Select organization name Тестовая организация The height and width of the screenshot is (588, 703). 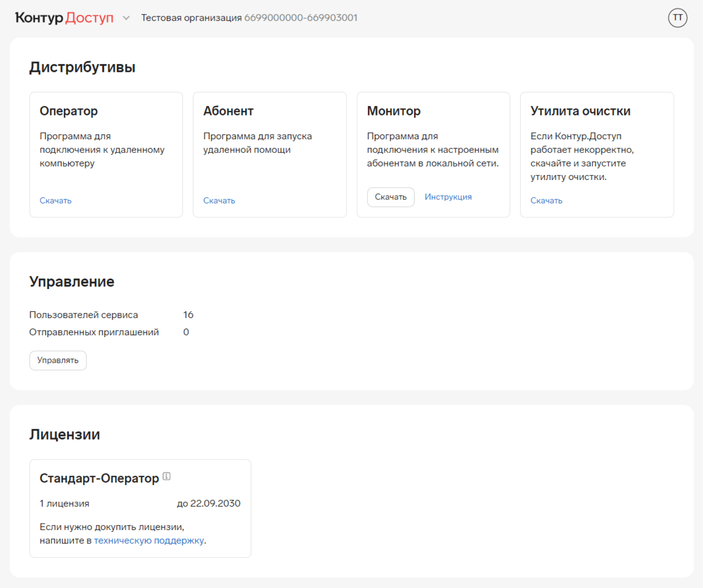(191, 18)
